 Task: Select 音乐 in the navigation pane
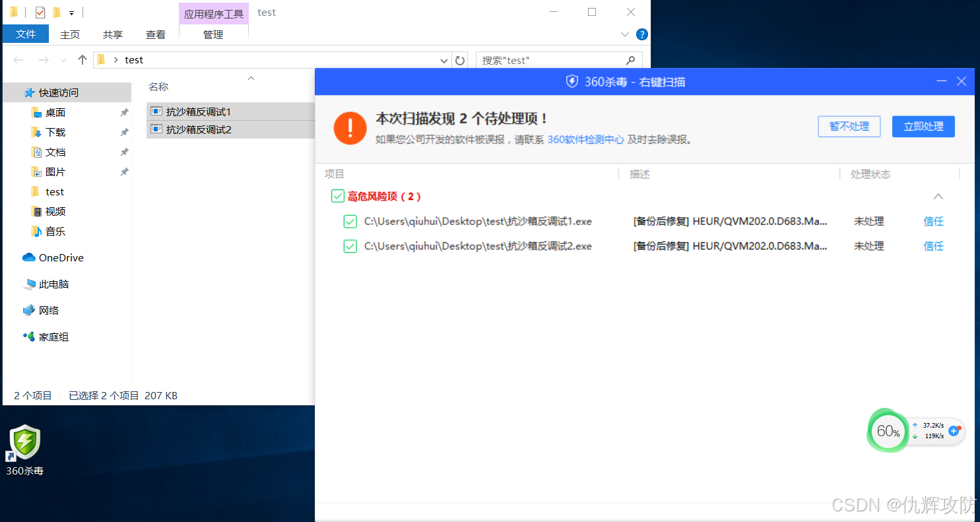pyautogui.click(x=55, y=232)
